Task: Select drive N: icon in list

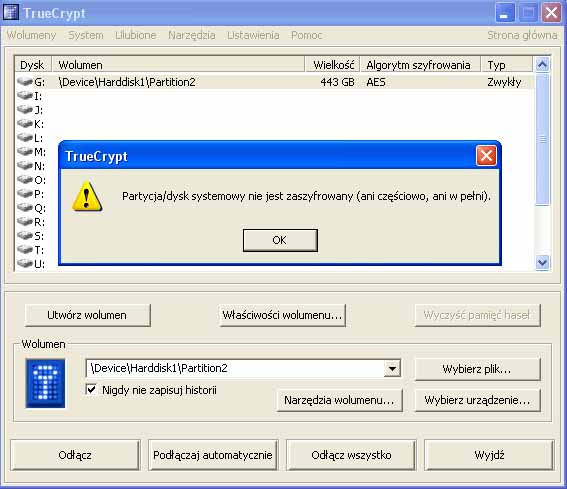Action: pos(25,165)
